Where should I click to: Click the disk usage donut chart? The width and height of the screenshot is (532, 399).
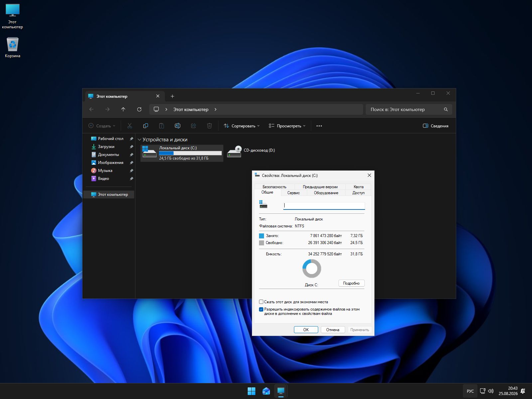point(312,269)
